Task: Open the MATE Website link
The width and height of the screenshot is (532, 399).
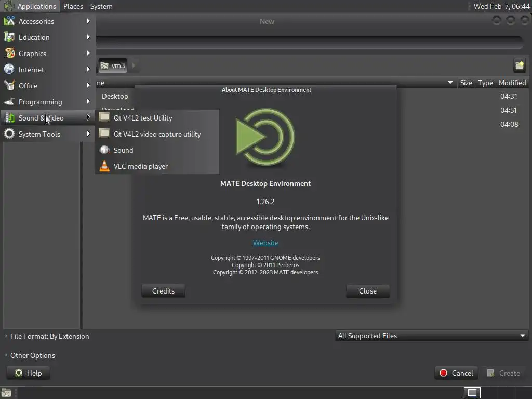Action: click(265, 243)
